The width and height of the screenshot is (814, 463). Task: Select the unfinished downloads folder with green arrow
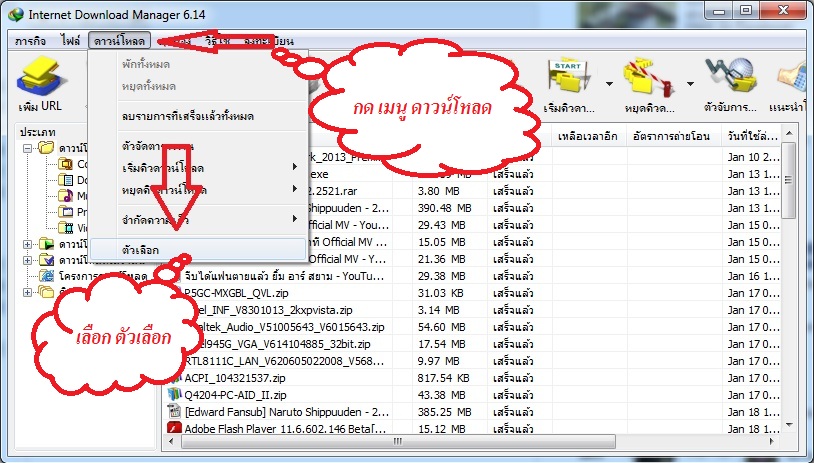point(46,244)
